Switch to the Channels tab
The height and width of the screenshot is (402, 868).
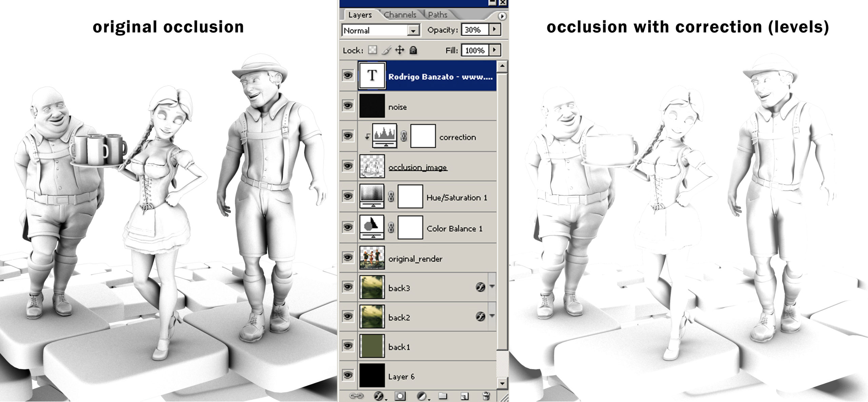pos(400,15)
